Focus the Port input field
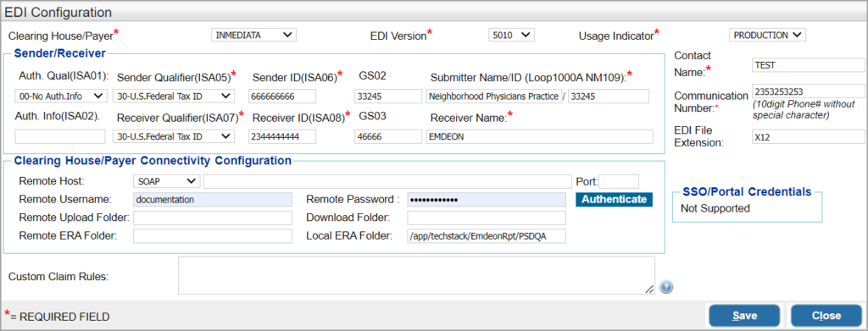Viewport: 868px width, 331px height. coord(619,180)
